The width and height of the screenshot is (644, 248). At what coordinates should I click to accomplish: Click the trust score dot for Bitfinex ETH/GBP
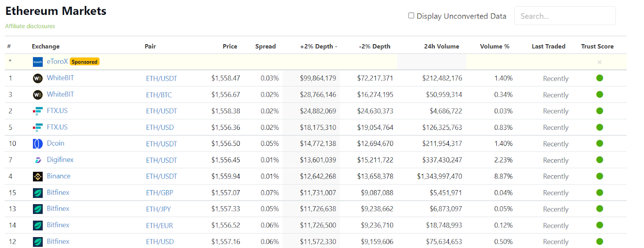coord(600,193)
